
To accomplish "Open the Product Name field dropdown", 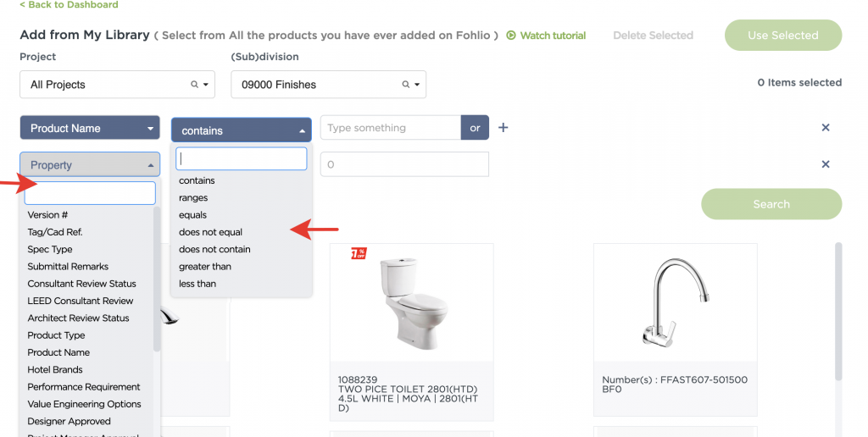I will coord(90,128).
